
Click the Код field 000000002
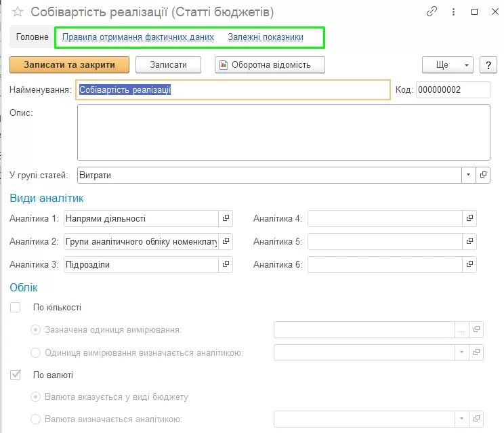tap(453, 89)
